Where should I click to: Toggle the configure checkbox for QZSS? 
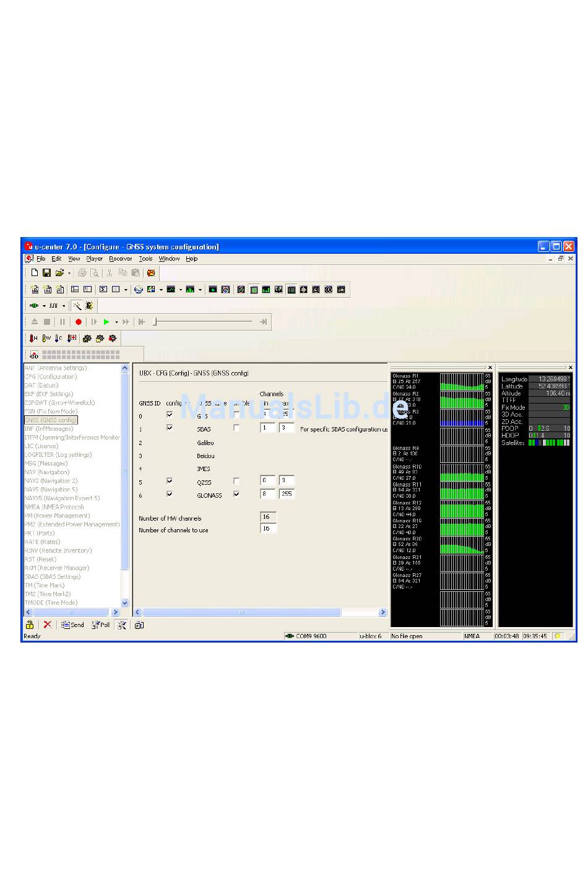[170, 481]
